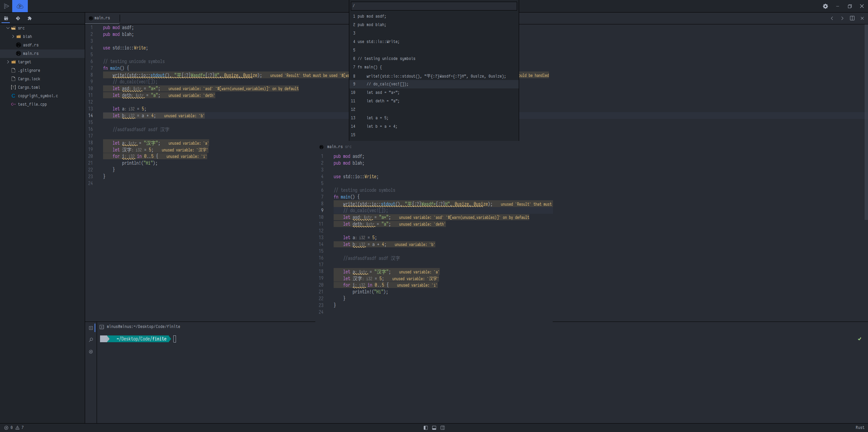Open the plugins puzzle icon

pyautogui.click(x=29, y=18)
